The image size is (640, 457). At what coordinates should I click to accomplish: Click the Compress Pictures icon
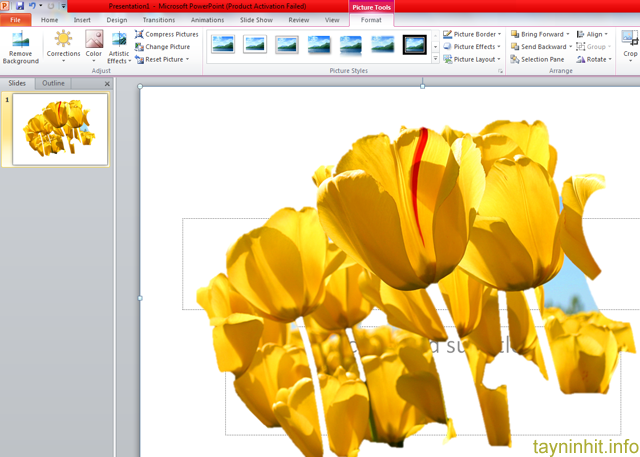140,34
